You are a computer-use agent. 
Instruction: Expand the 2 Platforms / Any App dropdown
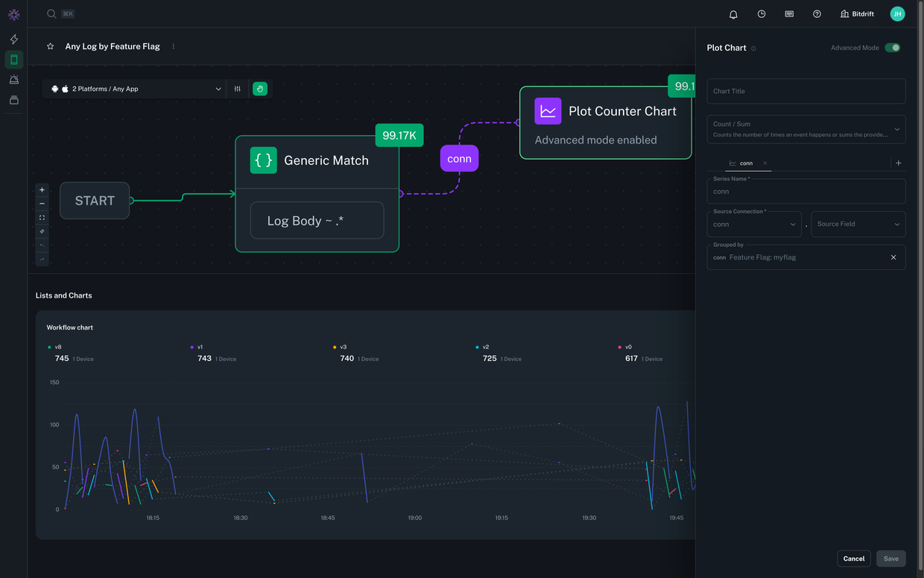pos(134,89)
